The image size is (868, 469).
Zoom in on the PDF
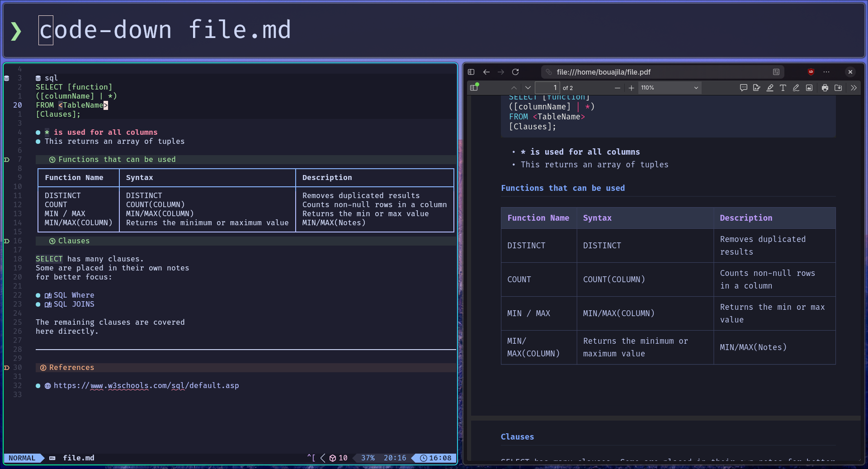[x=631, y=88]
